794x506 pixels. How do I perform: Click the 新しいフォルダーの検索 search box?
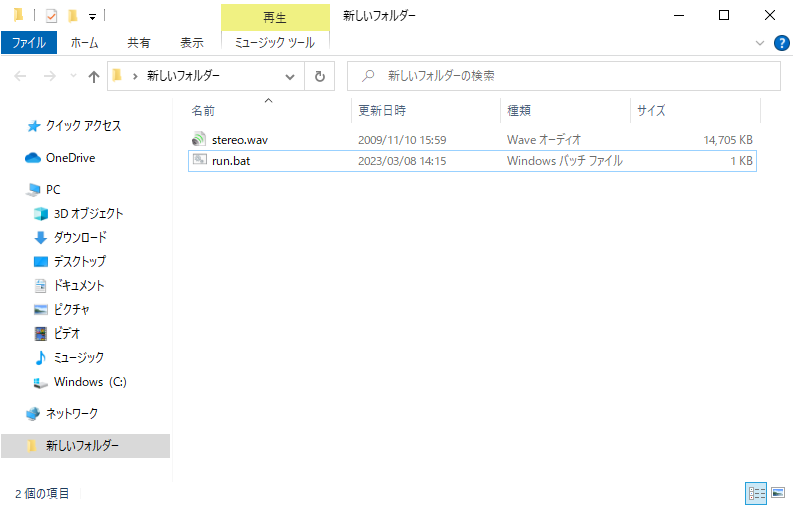click(x=564, y=76)
